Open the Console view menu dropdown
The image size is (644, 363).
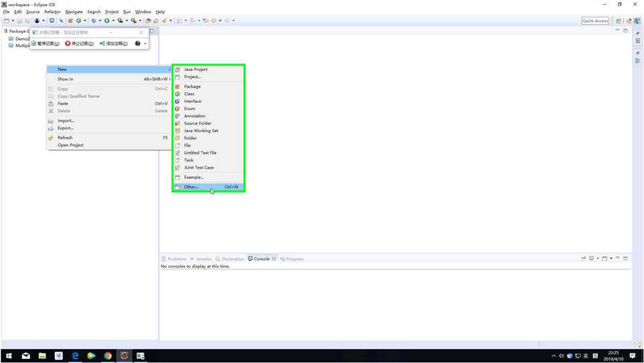[611, 258]
